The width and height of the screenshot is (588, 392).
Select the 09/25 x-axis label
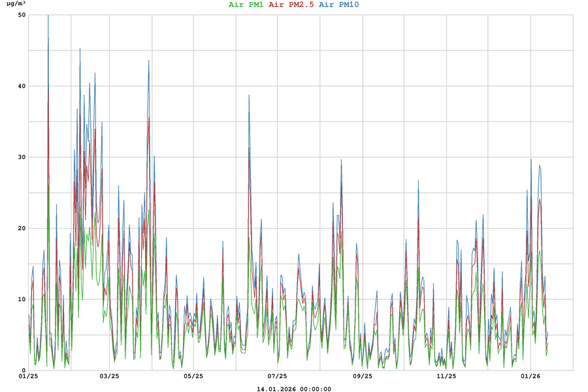(362, 376)
